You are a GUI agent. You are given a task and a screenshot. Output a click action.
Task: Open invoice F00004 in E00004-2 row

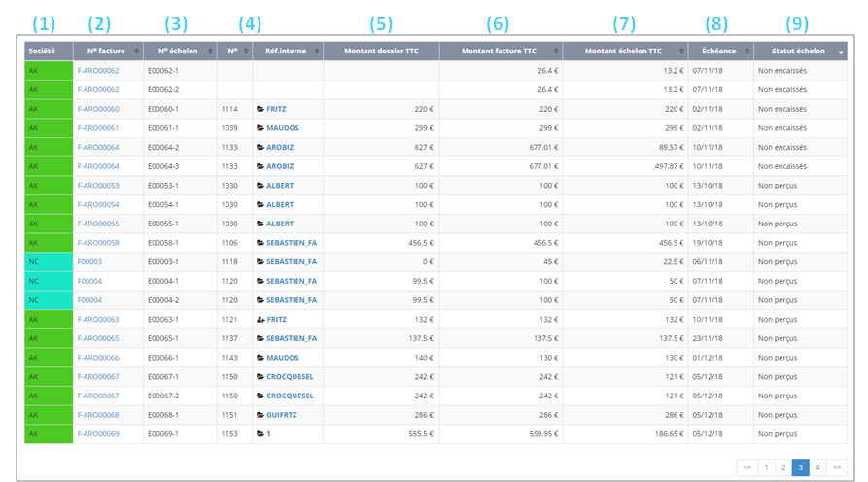point(89,300)
